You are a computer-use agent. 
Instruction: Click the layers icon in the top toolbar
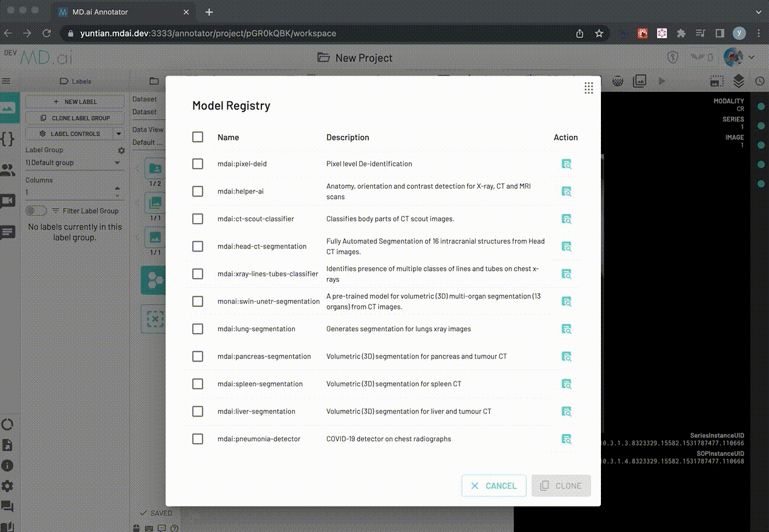point(738,80)
